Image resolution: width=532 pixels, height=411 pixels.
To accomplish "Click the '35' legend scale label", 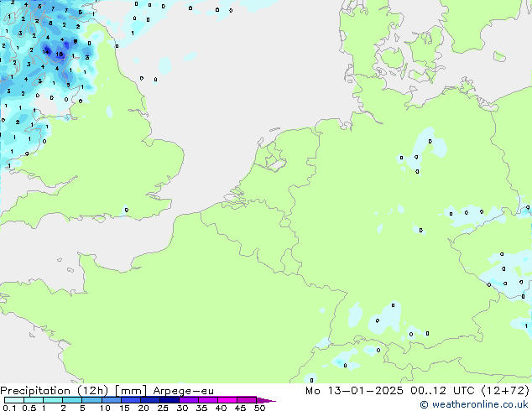I will point(201,408).
